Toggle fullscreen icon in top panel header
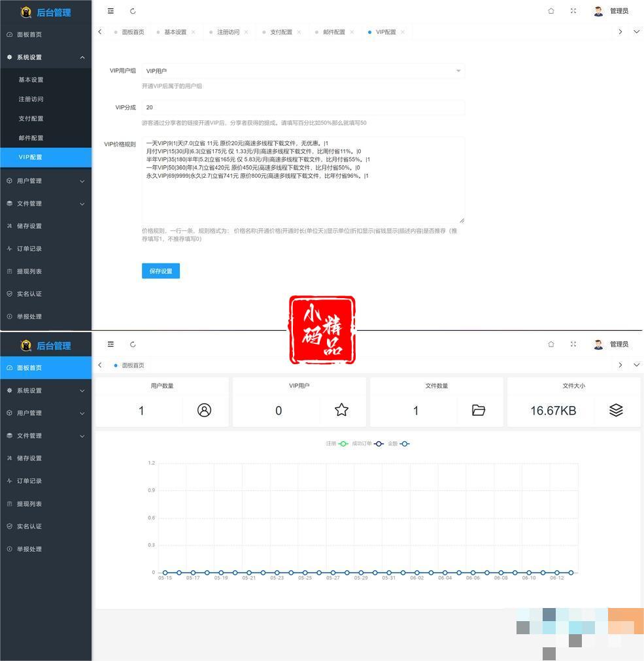Image resolution: width=644 pixels, height=661 pixels. click(x=573, y=11)
